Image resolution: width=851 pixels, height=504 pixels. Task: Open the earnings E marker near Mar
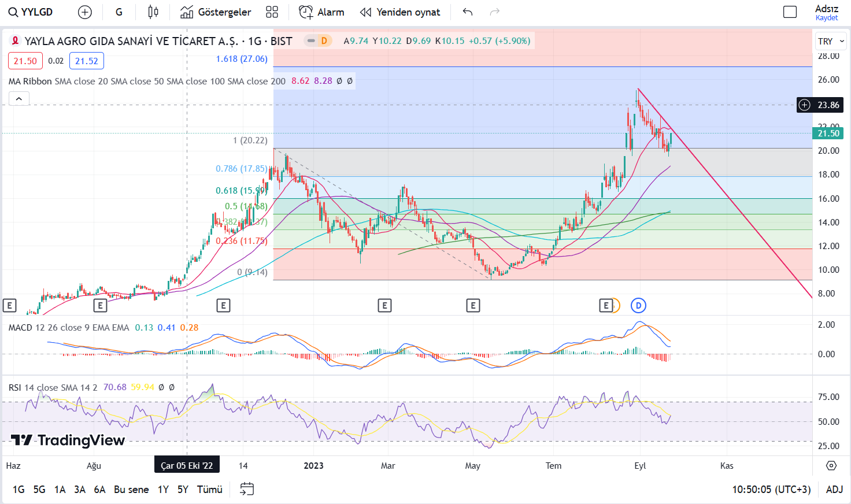coord(384,306)
